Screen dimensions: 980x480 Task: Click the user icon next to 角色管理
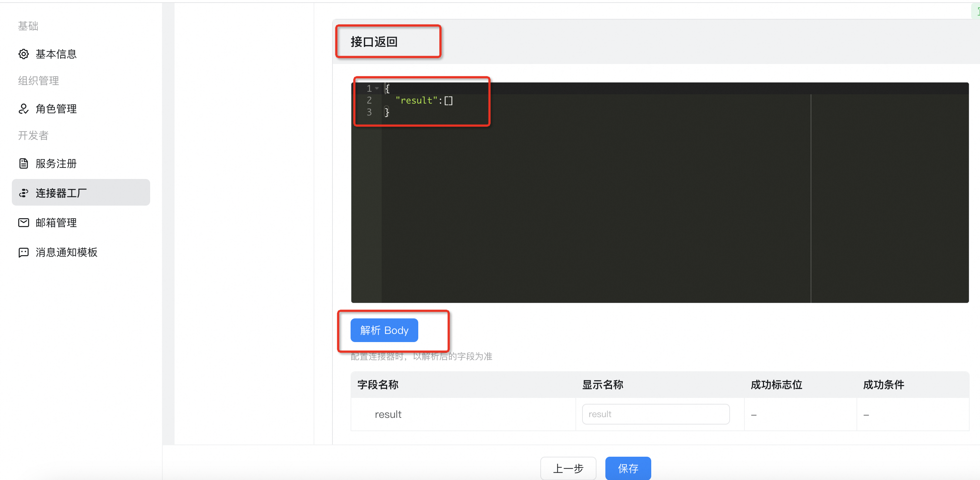click(24, 109)
